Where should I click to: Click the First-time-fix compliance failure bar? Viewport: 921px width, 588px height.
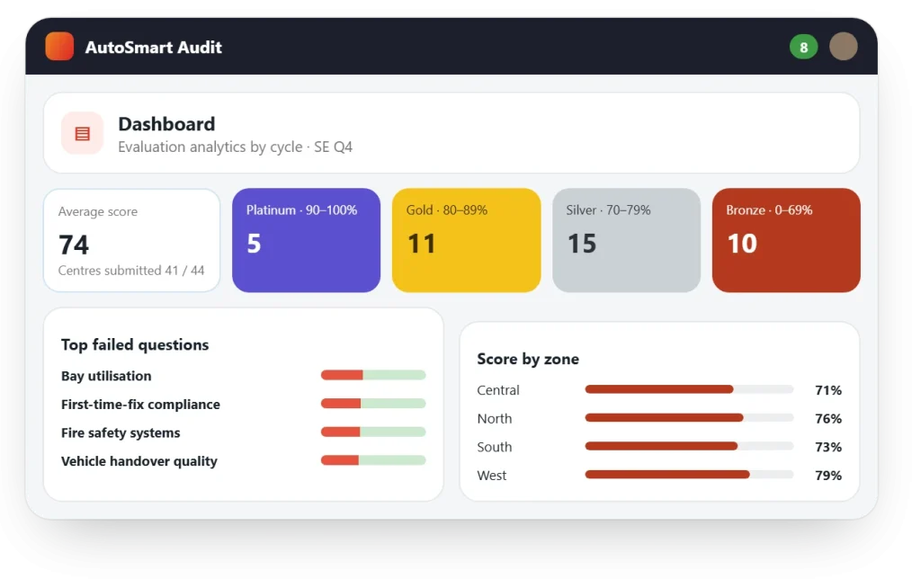373,404
